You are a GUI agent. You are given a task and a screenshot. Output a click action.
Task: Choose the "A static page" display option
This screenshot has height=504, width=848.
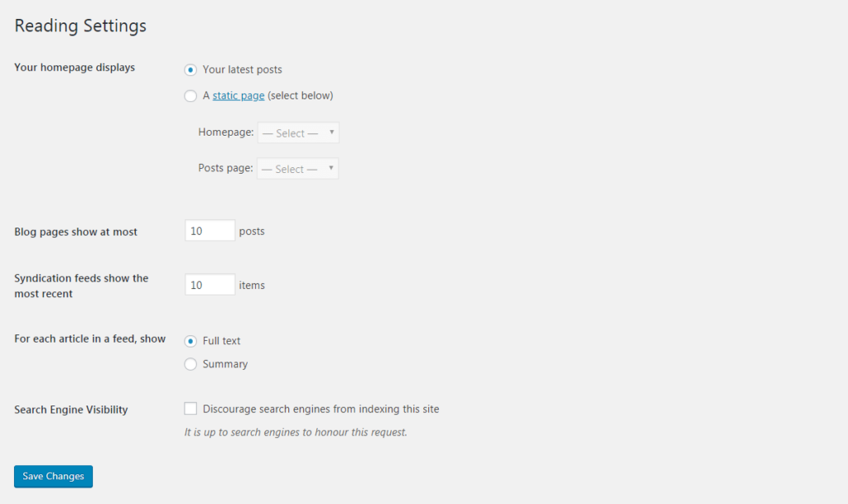click(x=190, y=95)
